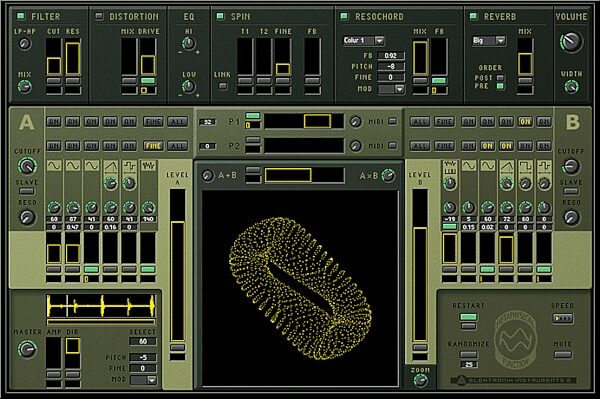Viewport: 600px width, 399px height.
Task: Click the EQ HI knob
Action: point(188,44)
